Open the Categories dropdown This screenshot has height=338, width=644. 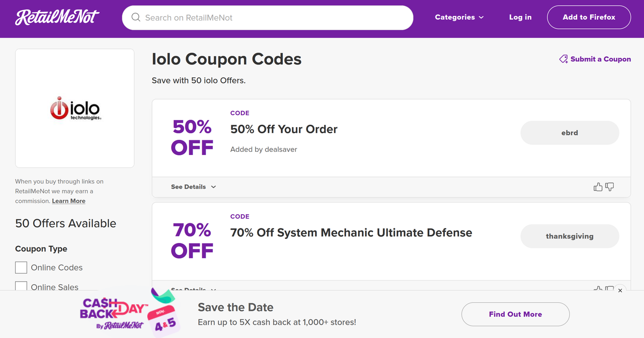pos(459,17)
